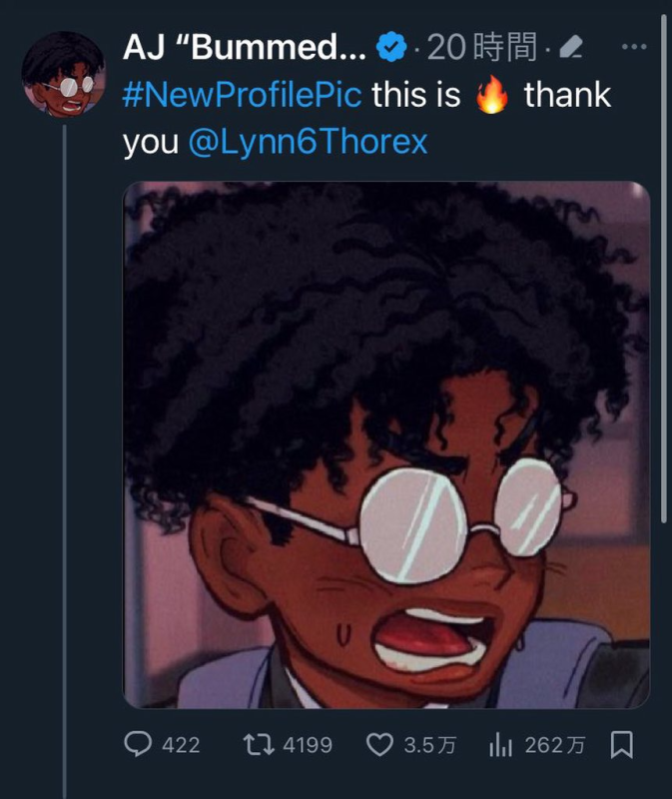Click the edited-post pencil icon
Image resolution: width=672 pixels, height=799 pixels.
pyautogui.click(x=572, y=47)
